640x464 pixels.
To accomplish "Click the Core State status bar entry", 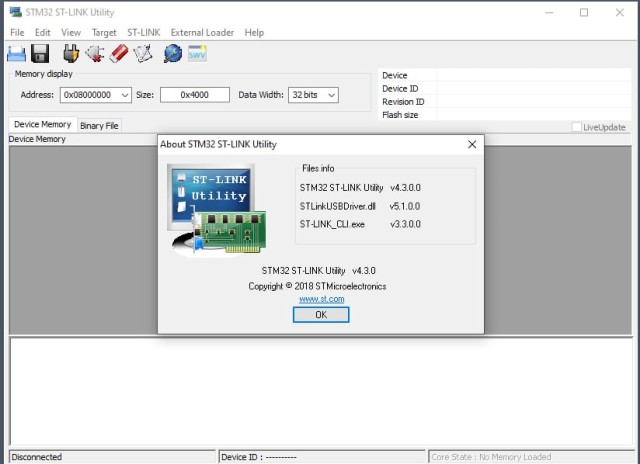I will tap(531, 457).
